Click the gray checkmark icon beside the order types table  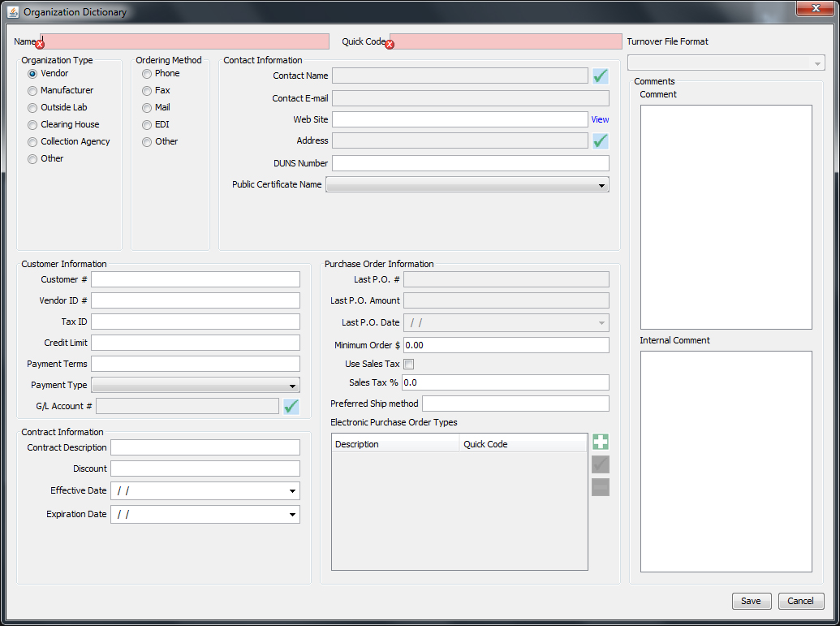pos(601,464)
